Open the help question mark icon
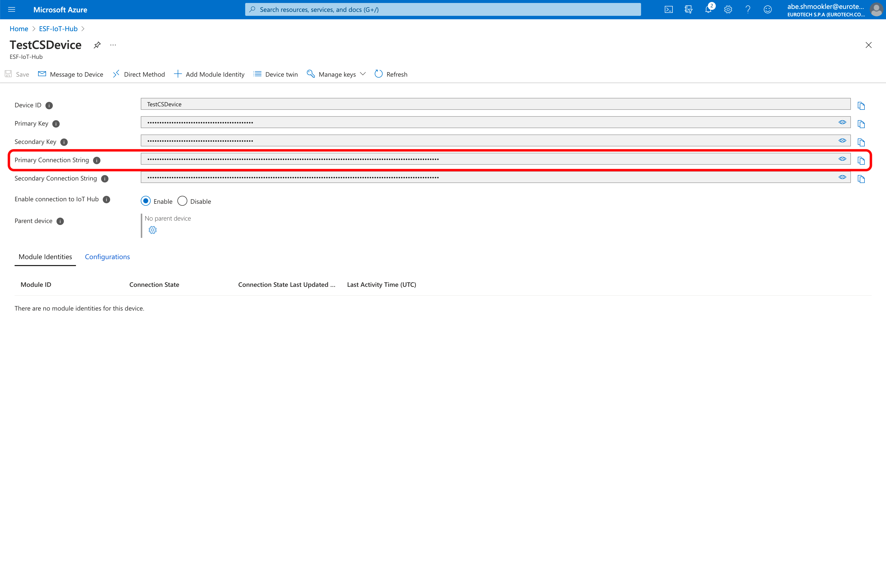This screenshot has height=588, width=886. [748, 9]
